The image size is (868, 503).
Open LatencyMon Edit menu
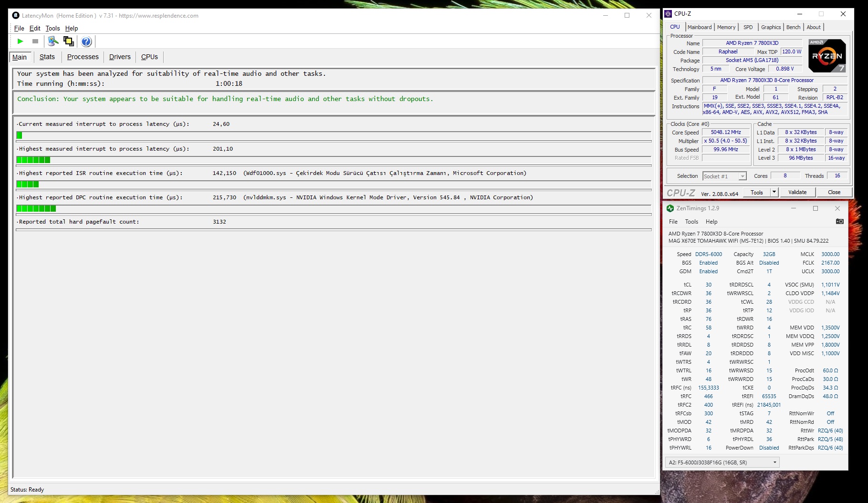tap(35, 28)
